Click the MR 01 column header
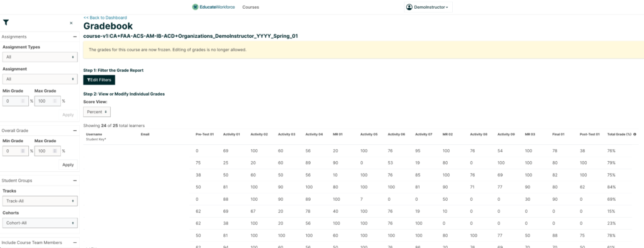The image size is (644, 248). click(x=338, y=134)
